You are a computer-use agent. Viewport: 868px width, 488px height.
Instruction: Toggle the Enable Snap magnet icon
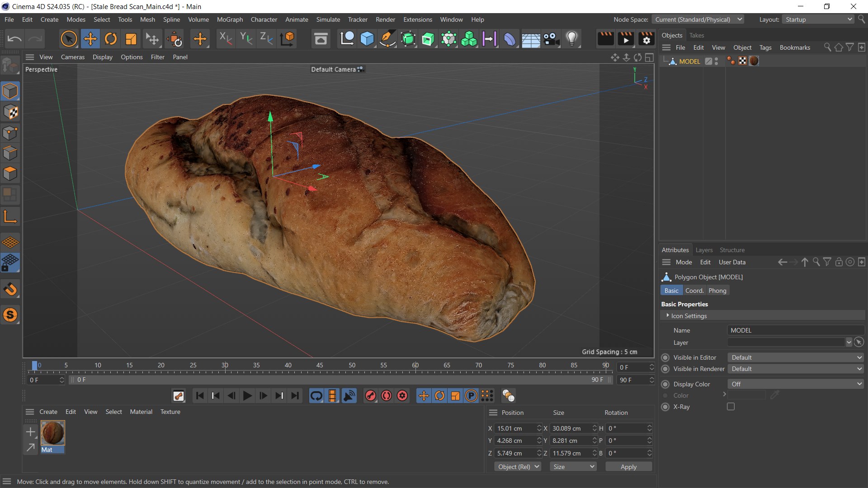[10, 289]
